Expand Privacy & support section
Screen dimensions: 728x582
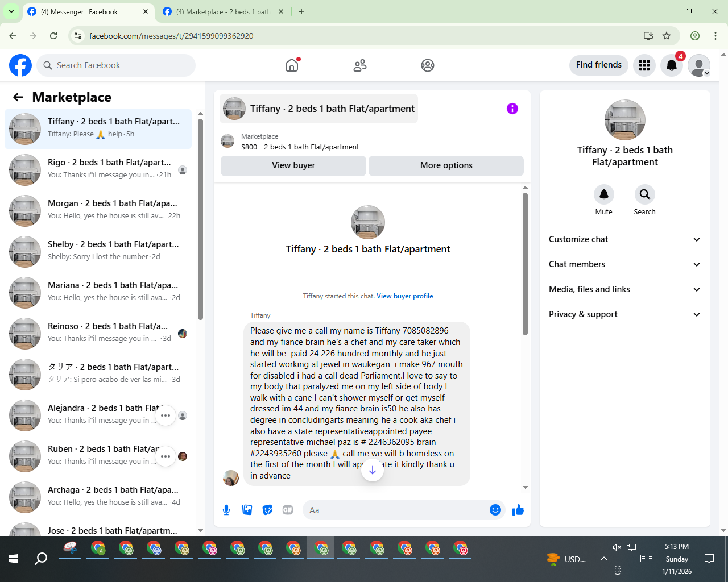point(625,314)
